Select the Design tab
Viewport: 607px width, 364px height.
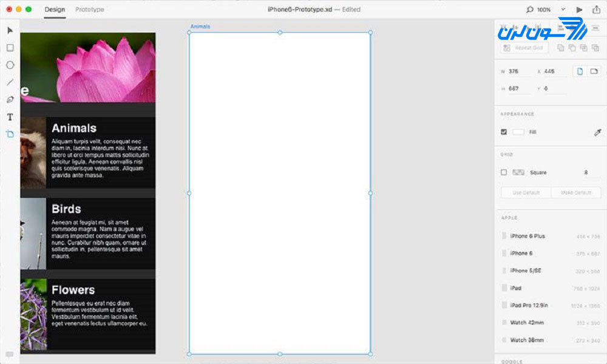tap(54, 9)
